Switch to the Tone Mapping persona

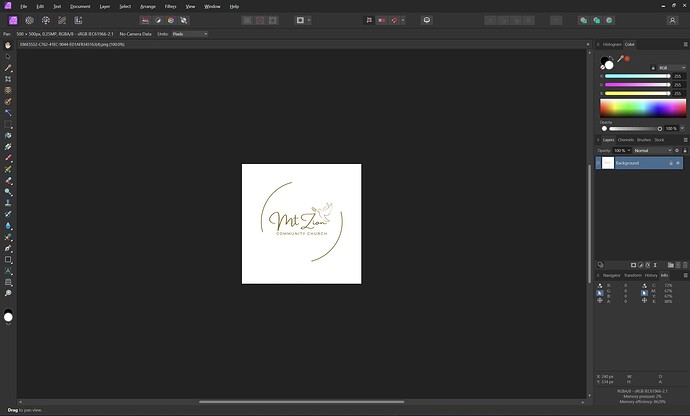[x=62, y=20]
